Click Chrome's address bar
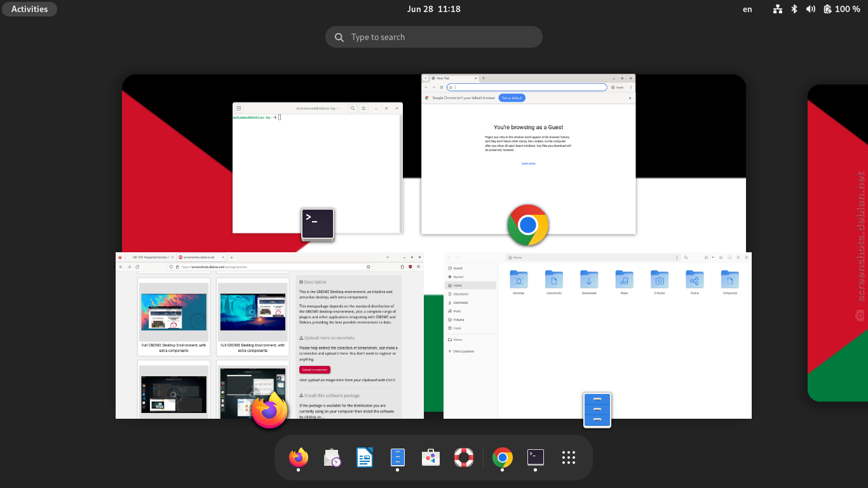This screenshot has height=488, width=868. [x=527, y=87]
